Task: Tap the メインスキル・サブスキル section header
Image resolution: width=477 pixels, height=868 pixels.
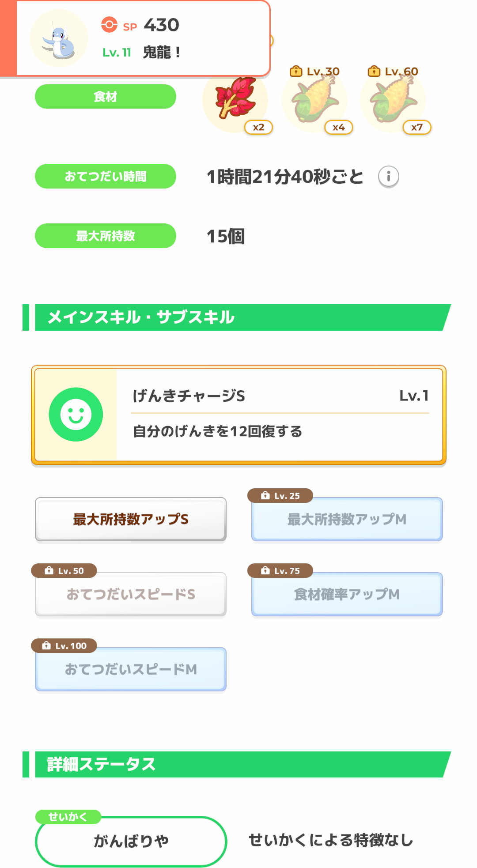Action: [238, 317]
